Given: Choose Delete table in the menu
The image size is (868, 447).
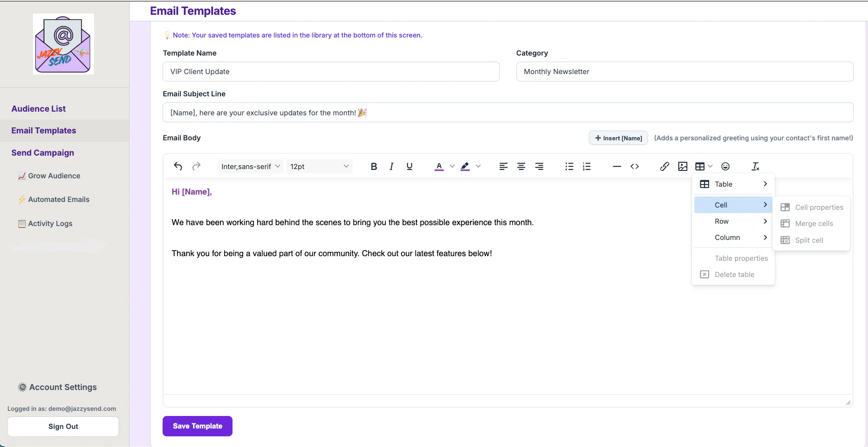Looking at the screenshot, I should pos(734,275).
